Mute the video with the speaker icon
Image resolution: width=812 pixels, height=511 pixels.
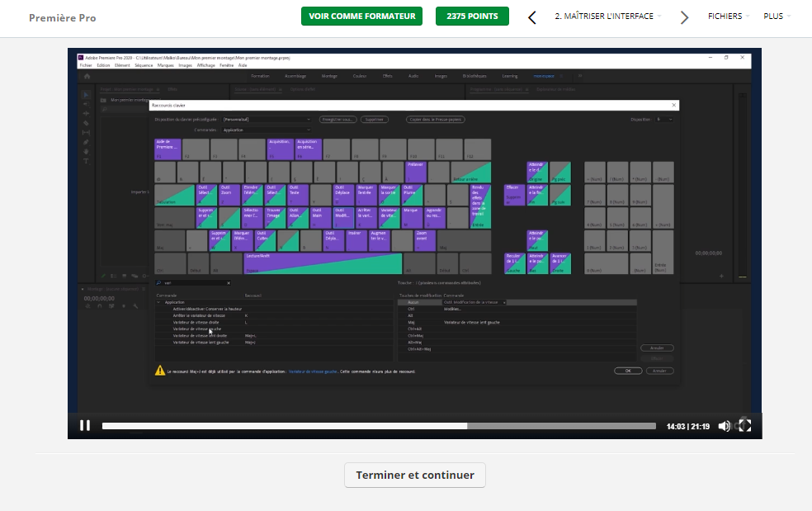(x=724, y=426)
